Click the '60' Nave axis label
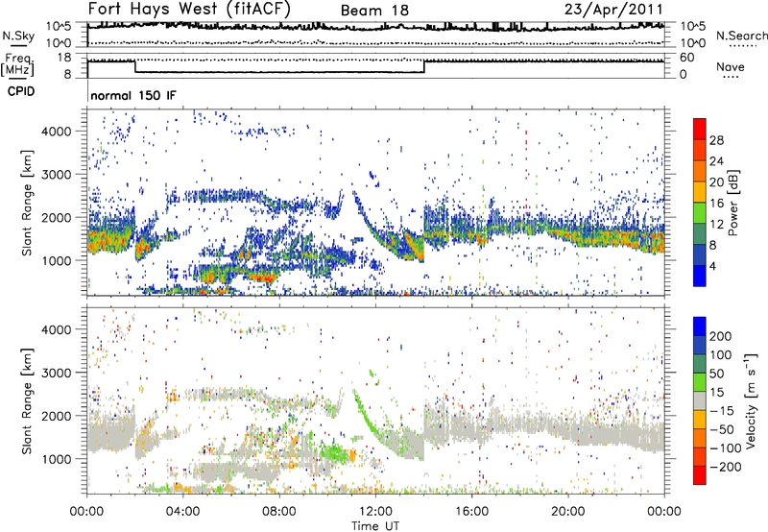 coord(686,58)
